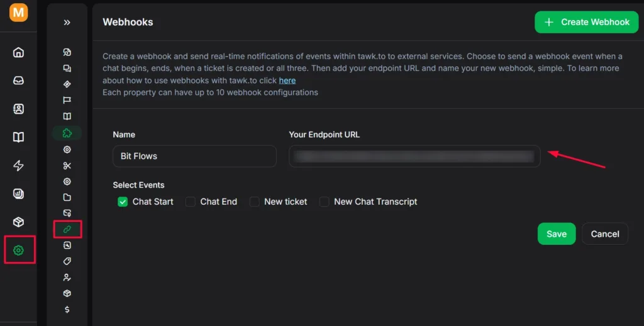Open the folder icon in settings sidebar
Image resolution: width=644 pixels, height=326 pixels.
(67, 197)
